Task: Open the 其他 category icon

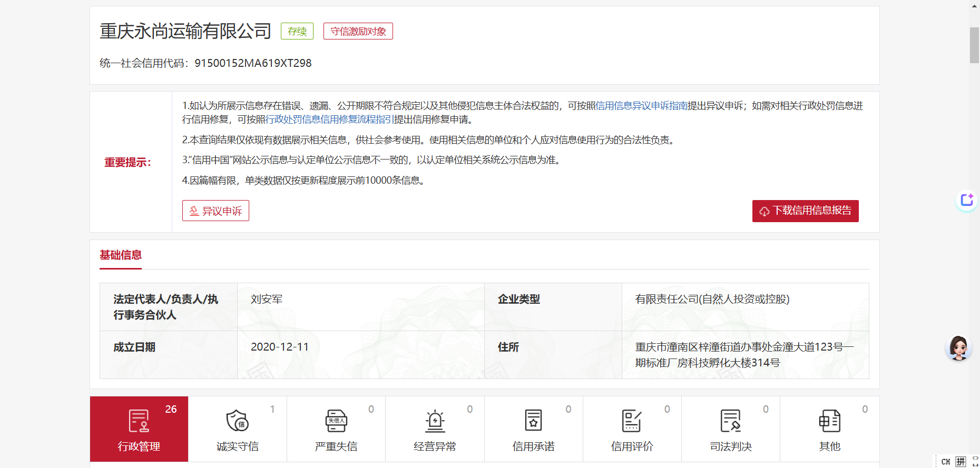Action: pyautogui.click(x=829, y=421)
